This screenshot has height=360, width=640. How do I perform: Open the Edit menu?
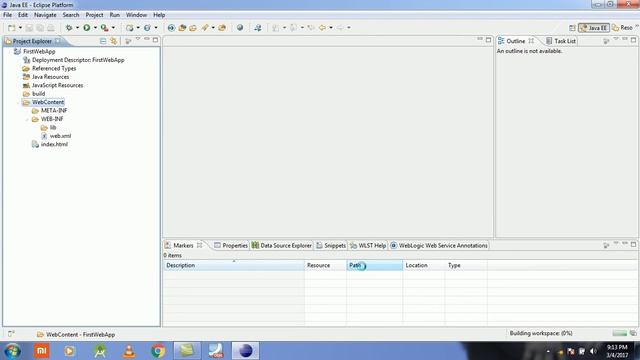(23, 15)
